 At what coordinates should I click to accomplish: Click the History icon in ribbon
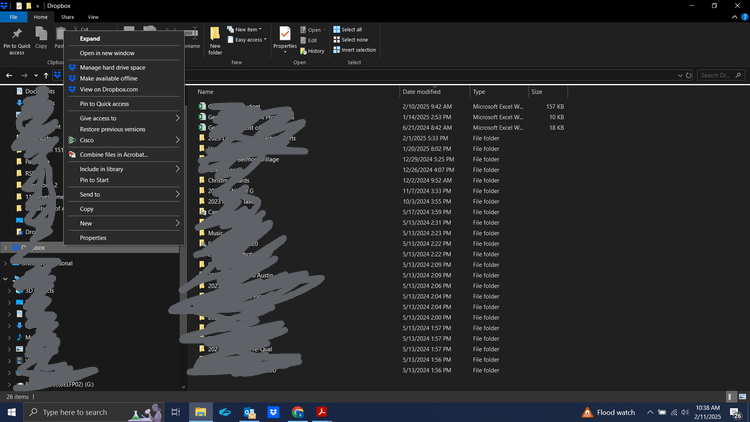[314, 51]
